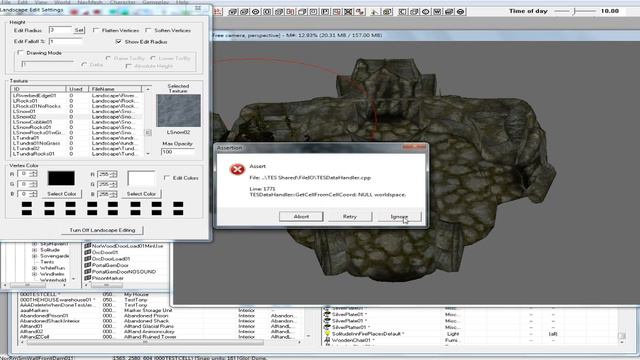Viewport: 640px width, 360px height.
Task: Click Select Color under the black swatch
Action: coord(62,194)
